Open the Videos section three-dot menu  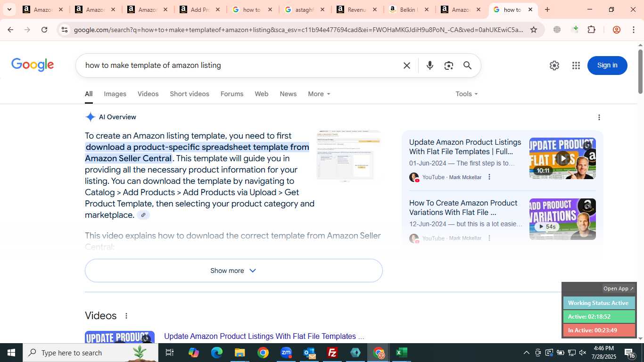pos(126,316)
